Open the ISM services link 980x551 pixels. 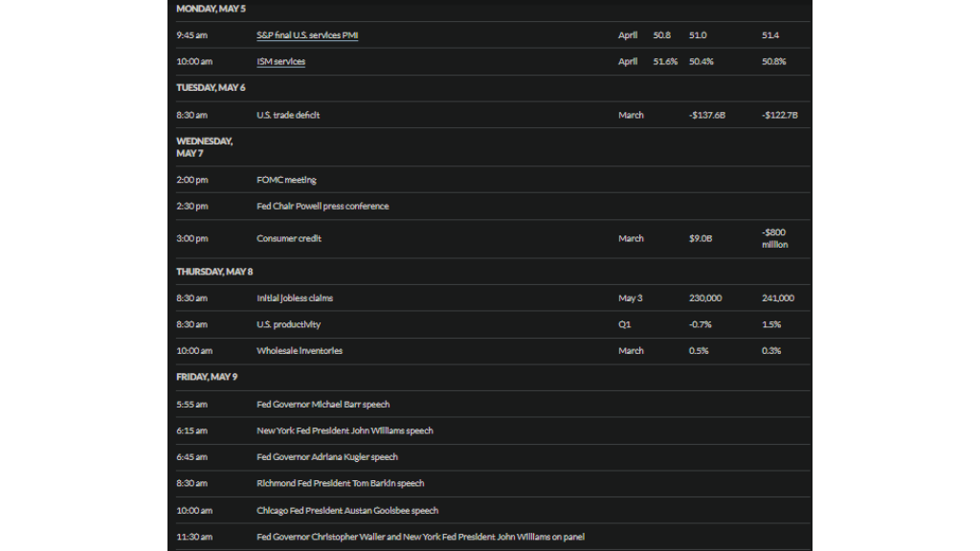click(280, 61)
